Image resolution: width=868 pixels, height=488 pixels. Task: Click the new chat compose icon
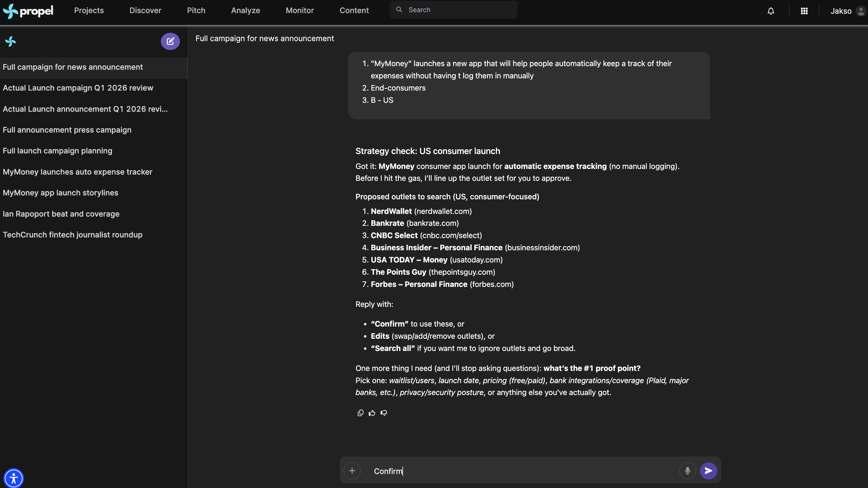(170, 41)
